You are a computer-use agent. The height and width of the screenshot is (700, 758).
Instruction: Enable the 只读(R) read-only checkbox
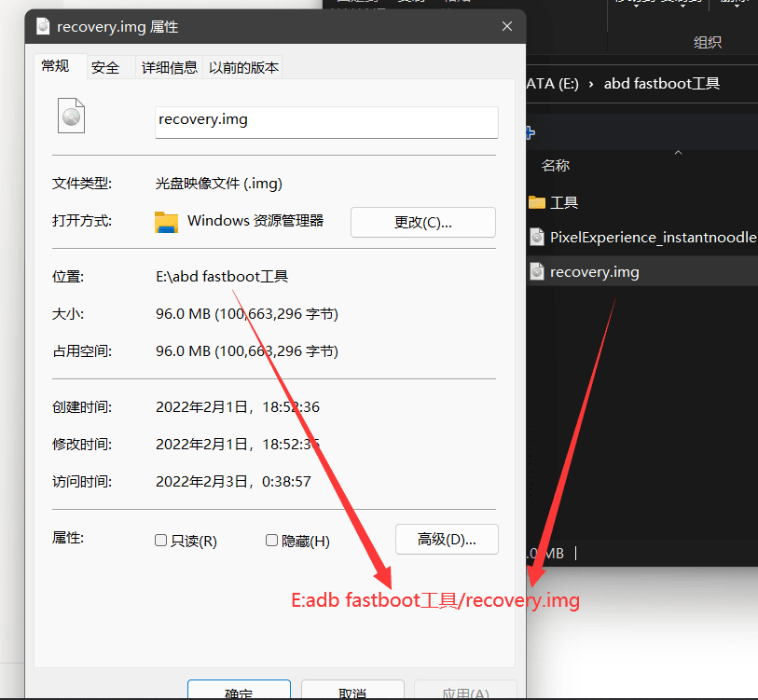(161, 541)
